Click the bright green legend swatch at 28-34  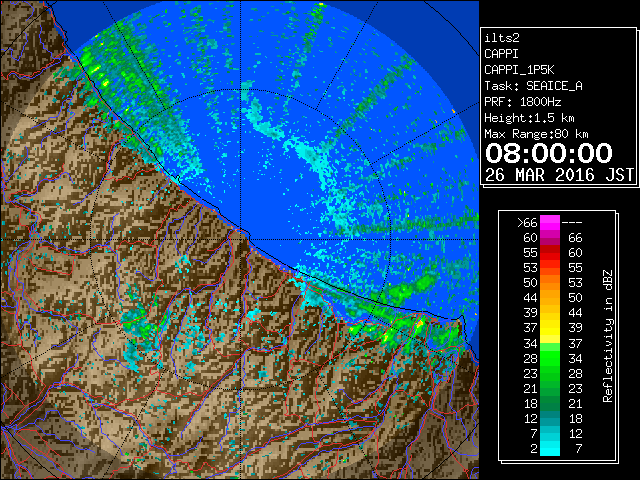(550, 358)
